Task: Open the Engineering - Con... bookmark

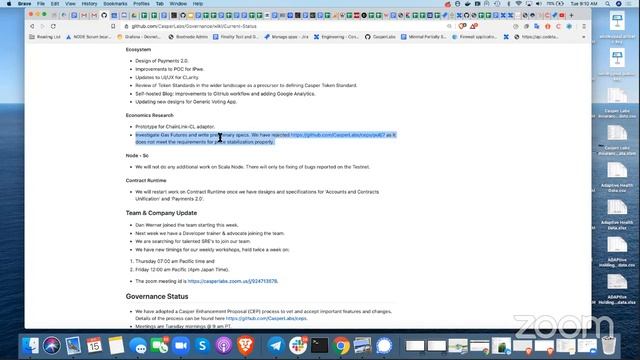Action: click(x=336, y=37)
